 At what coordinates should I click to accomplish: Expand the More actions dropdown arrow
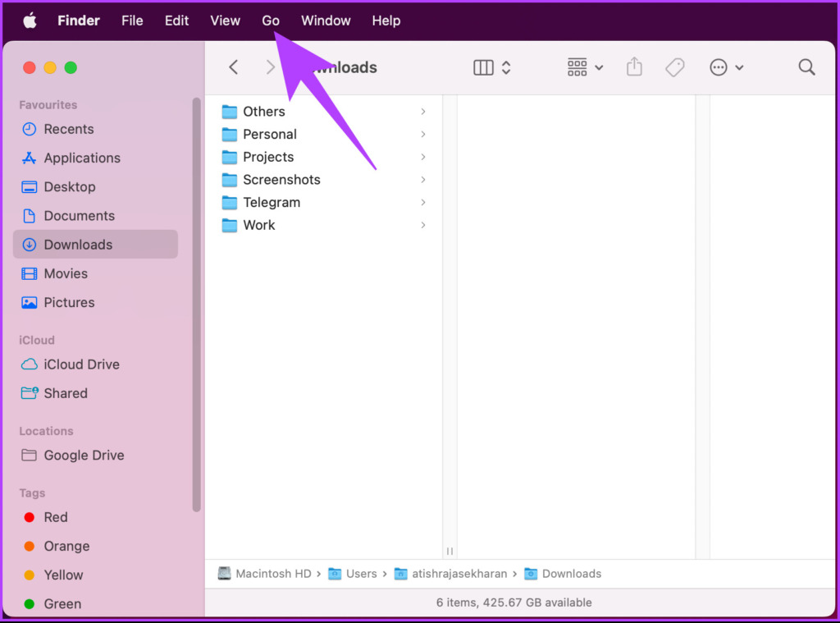[739, 68]
